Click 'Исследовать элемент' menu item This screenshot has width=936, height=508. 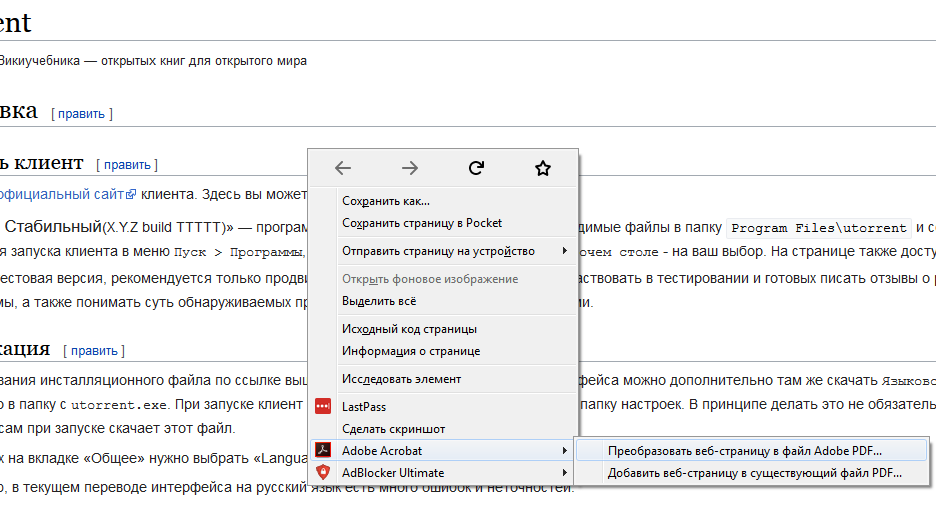(402, 379)
